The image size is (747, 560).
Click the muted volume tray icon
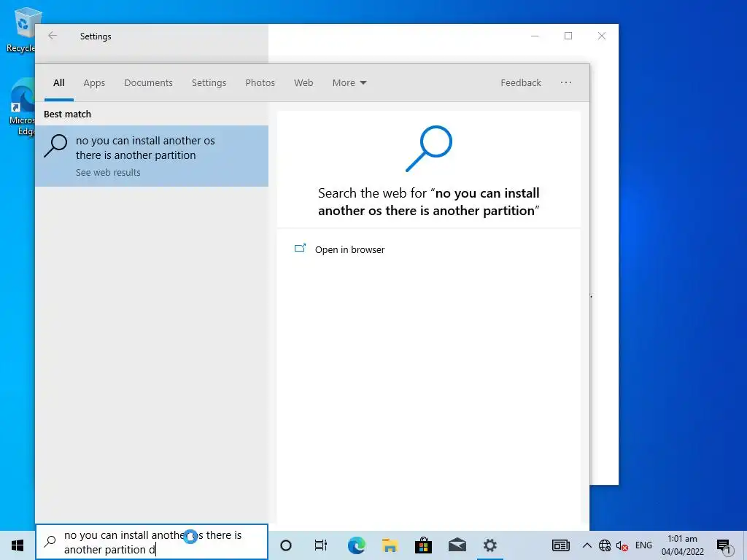point(622,545)
